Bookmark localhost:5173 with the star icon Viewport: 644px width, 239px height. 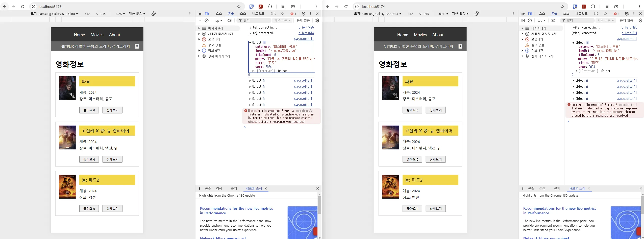coord(239,7)
